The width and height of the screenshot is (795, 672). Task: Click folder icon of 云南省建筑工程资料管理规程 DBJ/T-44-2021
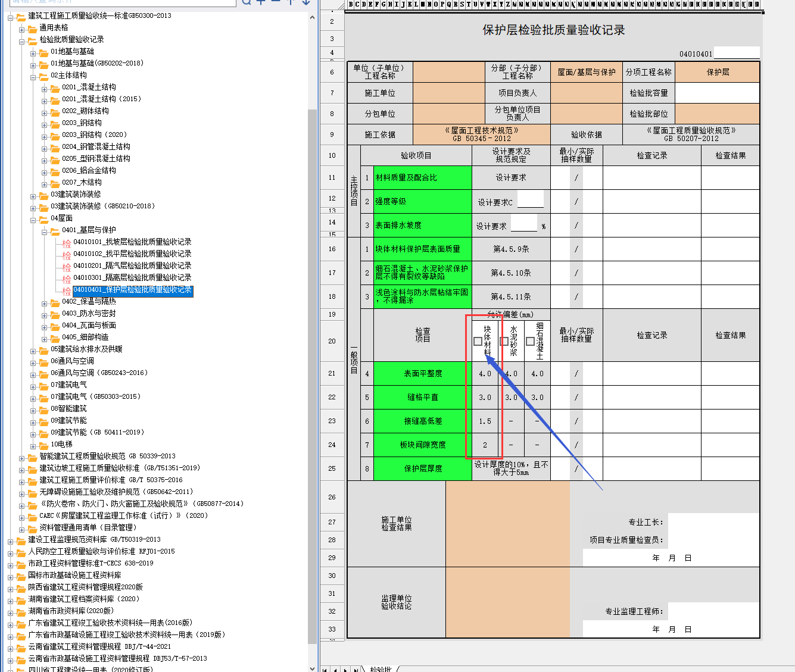pyautogui.click(x=21, y=647)
